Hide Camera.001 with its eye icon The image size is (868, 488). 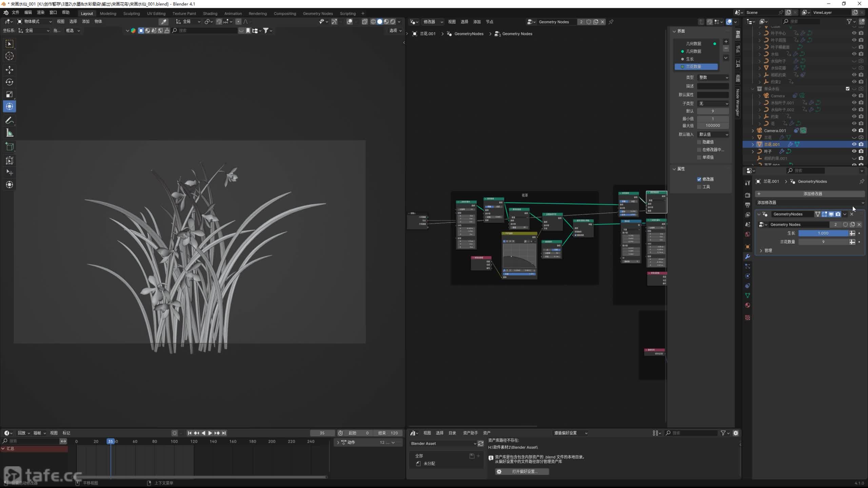coord(854,130)
